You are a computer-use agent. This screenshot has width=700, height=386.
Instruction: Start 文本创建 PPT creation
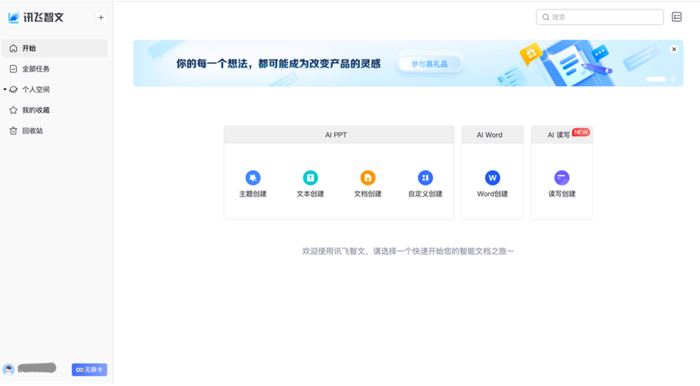coord(310,183)
